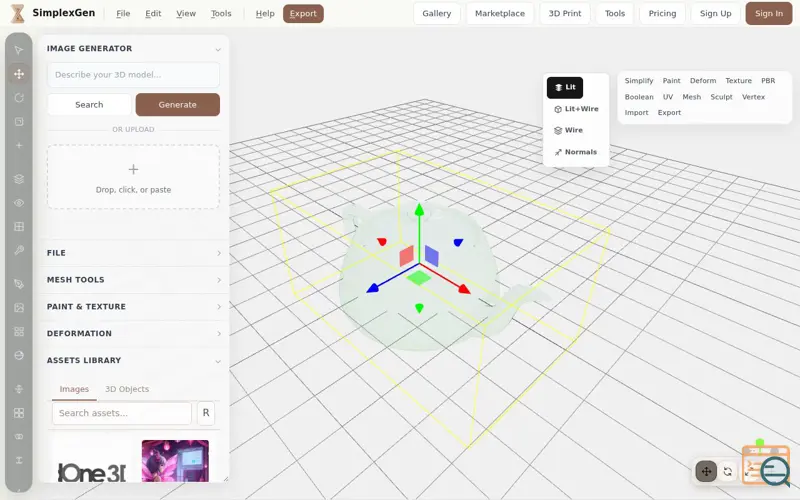Open the layers stack icon in left toolbar
Screen dimensions: 800x500
(x=19, y=179)
